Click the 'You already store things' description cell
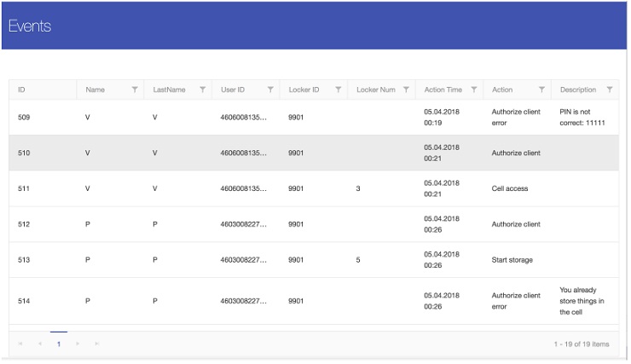Screen dimensions: 631x364 pos(582,301)
